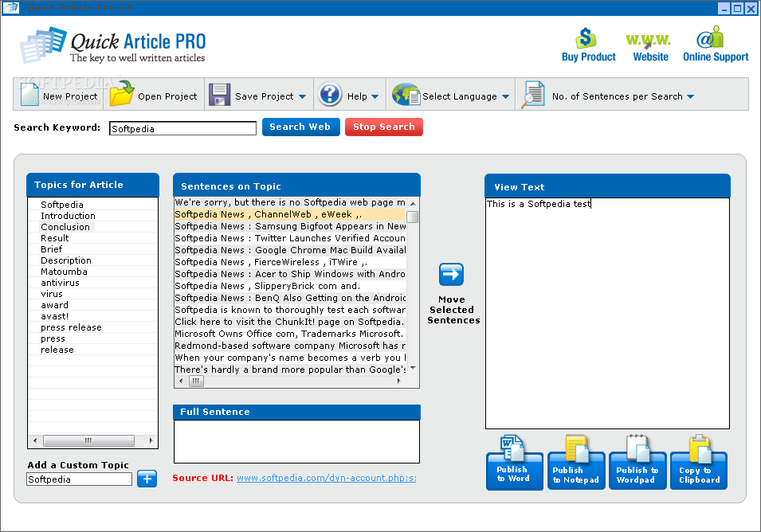Screen dimensions: 761x532
Task: Select sentence Microsoft Owns Office com
Action: pyautogui.click(x=290, y=334)
